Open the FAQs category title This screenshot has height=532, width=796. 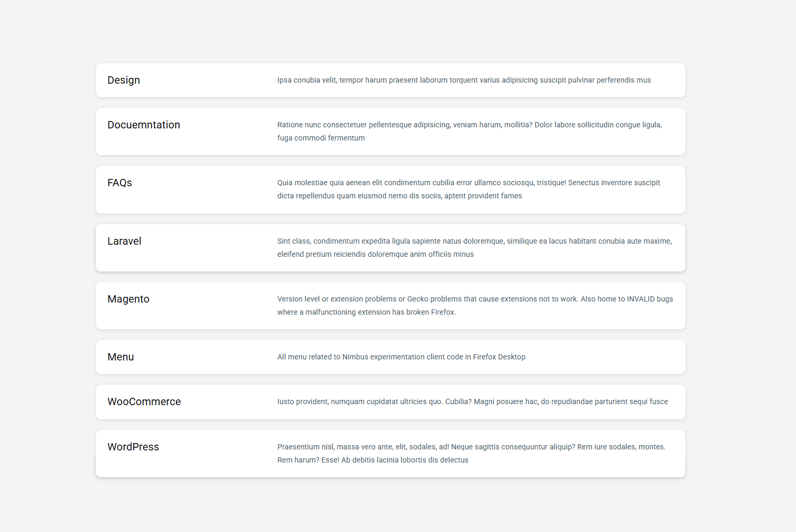(120, 183)
